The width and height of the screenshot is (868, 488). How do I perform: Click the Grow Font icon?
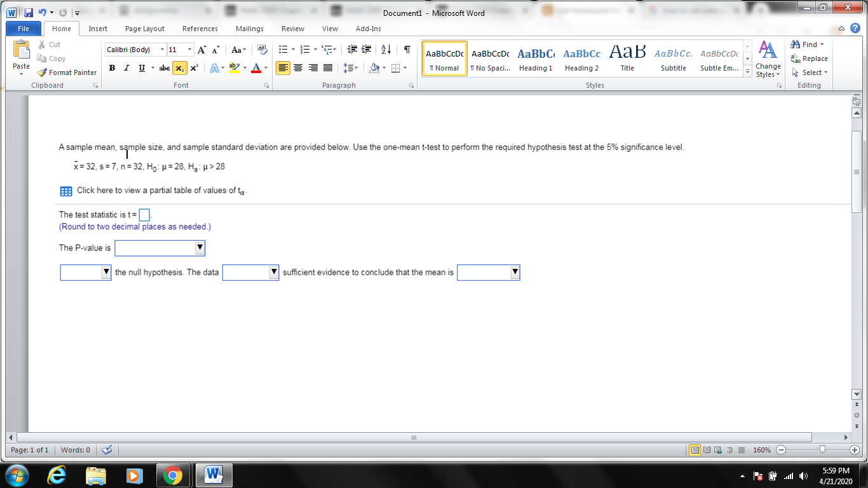201,50
